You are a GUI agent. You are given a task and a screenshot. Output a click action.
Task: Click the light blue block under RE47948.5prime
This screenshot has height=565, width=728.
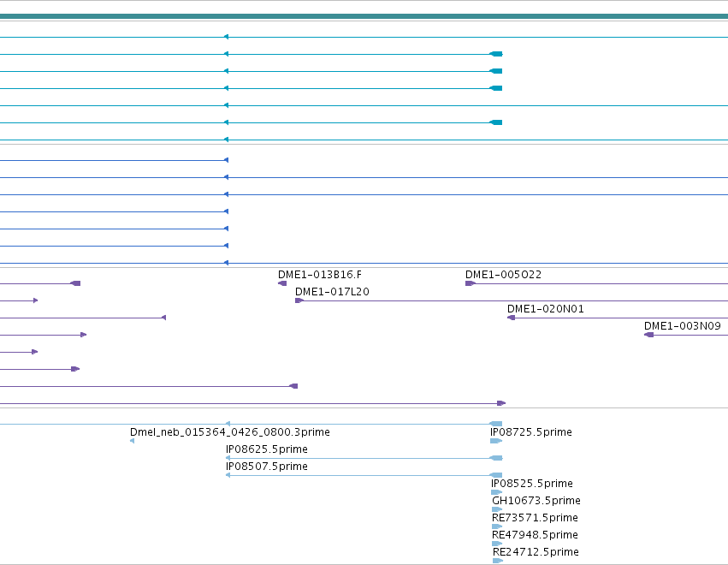(497, 544)
